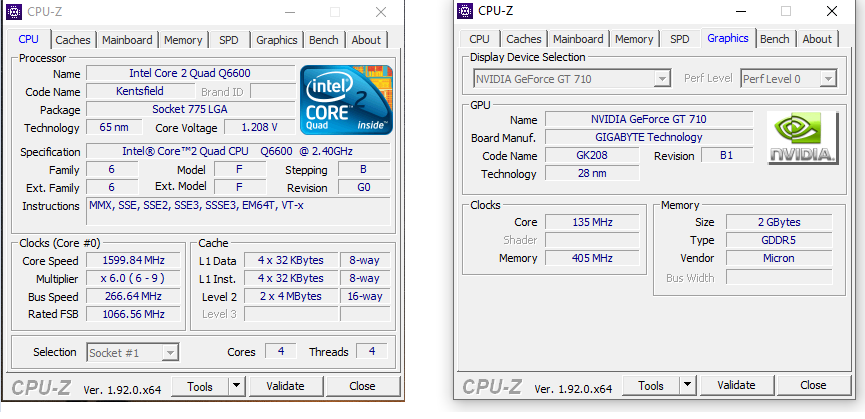The width and height of the screenshot is (865, 419).
Task: Open SPD tab in right window
Action: (680, 39)
